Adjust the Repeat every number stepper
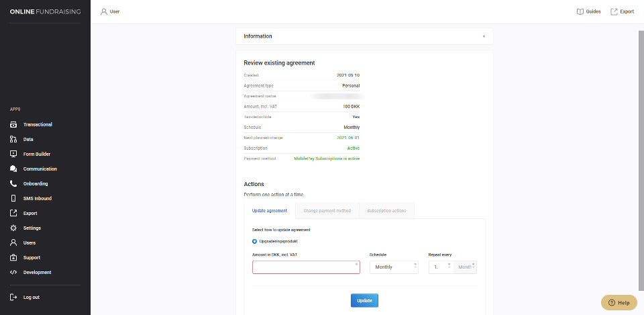This screenshot has width=644, height=315. pyautogui.click(x=449, y=267)
